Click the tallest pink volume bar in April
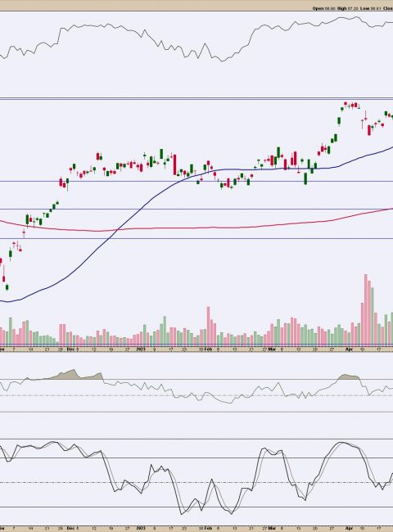Viewport: 393px width, 532px height. 366,309
